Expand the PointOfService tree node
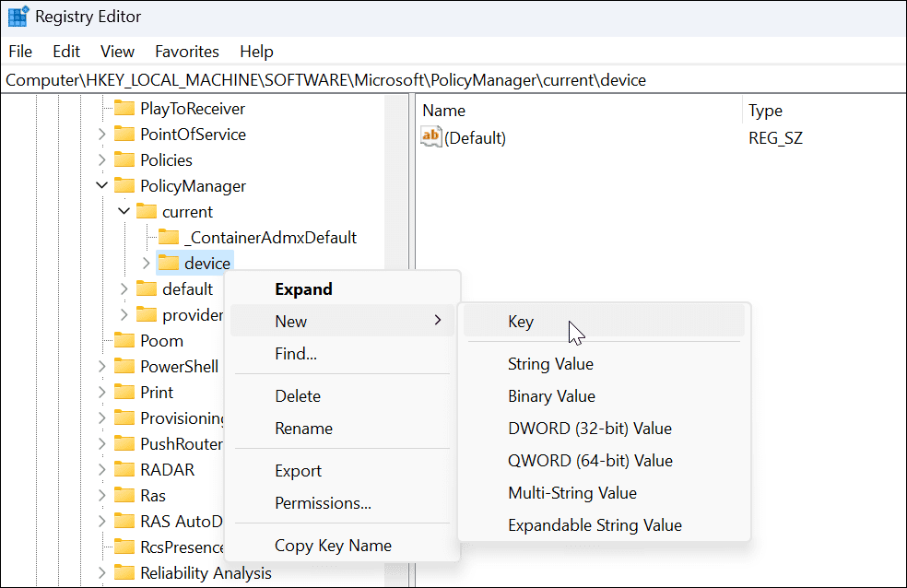Screen dimensions: 907x588 (x=101, y=135)
